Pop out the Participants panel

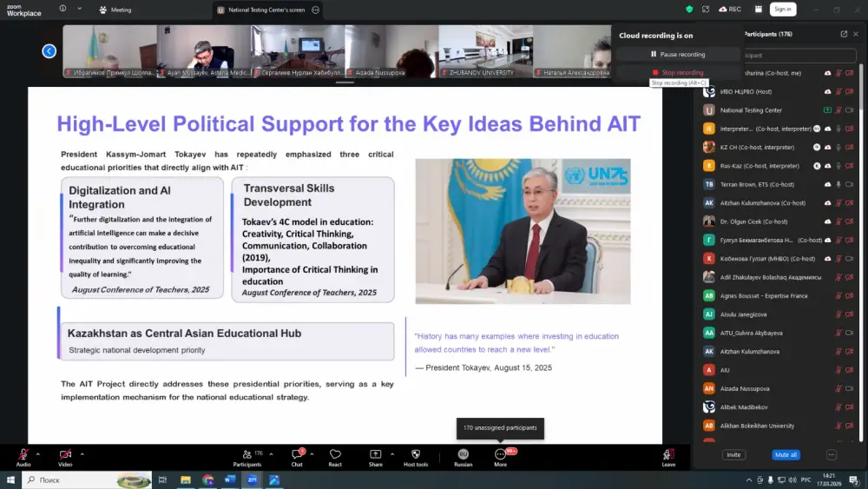[x=844, y=34]
